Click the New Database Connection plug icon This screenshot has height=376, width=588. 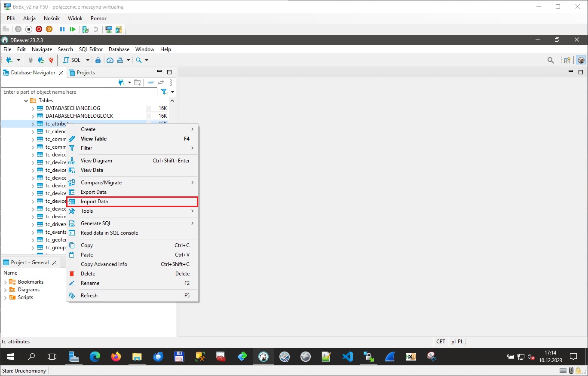9,60
